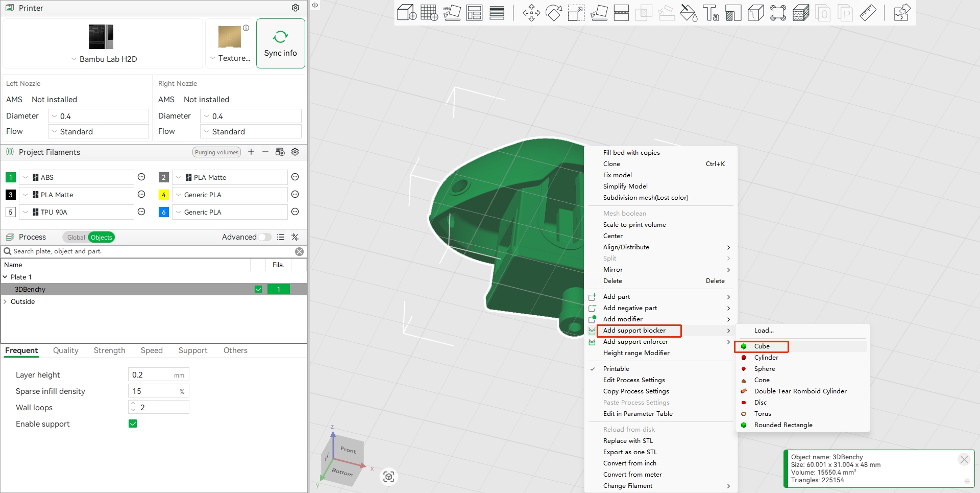The image size is (980, 493).
Task: Select the Scale tool
Action: click(576, 12)
